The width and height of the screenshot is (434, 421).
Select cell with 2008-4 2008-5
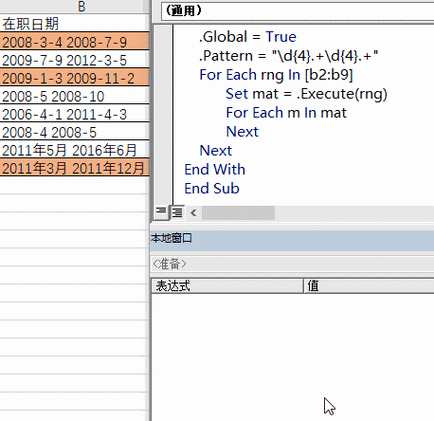pyautogui.click(x=74, y=132)
